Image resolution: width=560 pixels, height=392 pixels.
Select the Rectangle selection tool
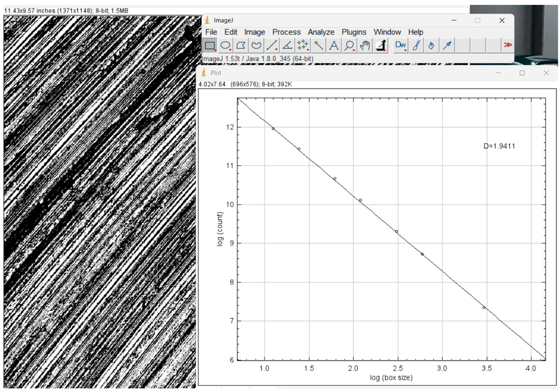click(210, 45)
